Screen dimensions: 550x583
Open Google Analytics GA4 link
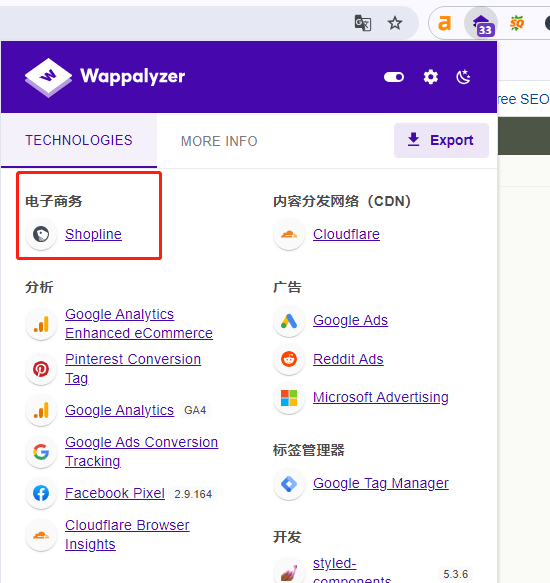click(x=119, y=410)
